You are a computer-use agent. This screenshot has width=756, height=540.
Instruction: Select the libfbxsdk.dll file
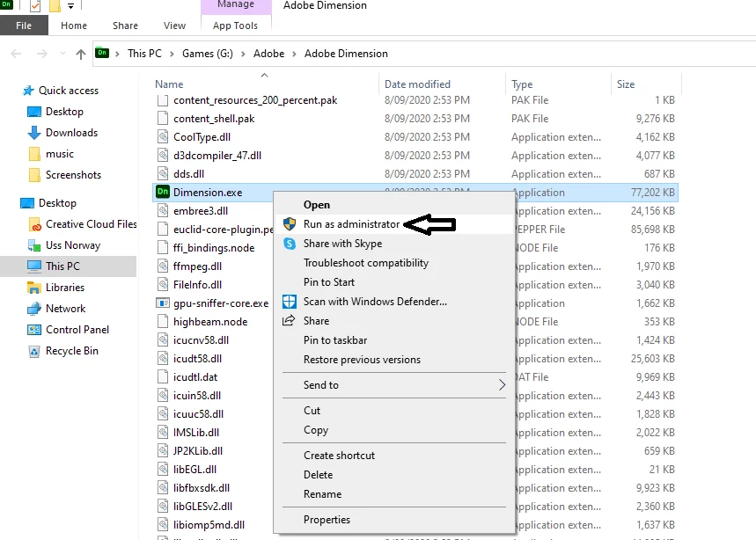213,487
